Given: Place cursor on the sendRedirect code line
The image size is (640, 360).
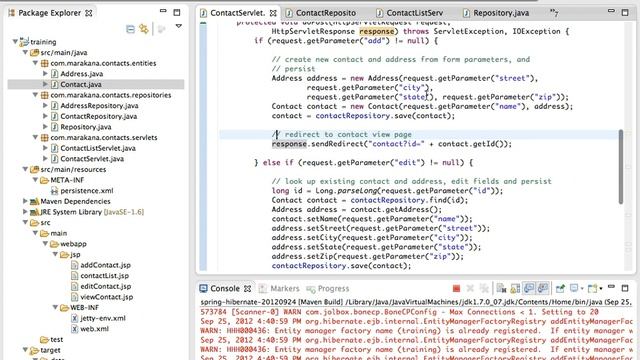Looking at the screenshot, I should coord(391,144).
